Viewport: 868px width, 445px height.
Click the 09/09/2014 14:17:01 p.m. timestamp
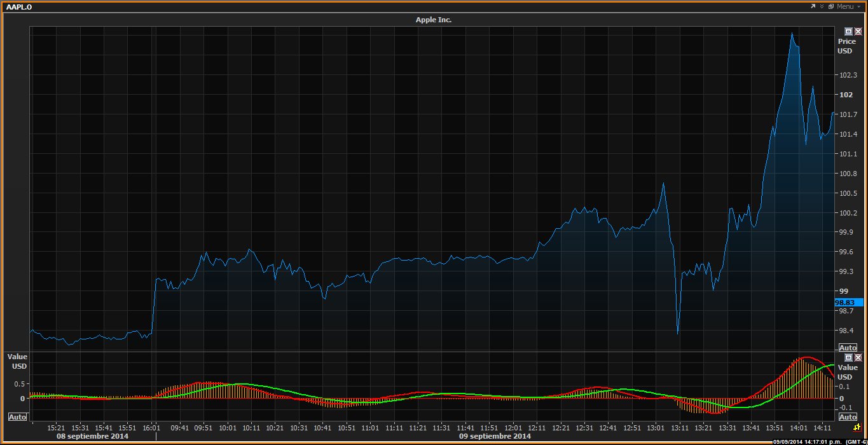[x=806, y=442]
